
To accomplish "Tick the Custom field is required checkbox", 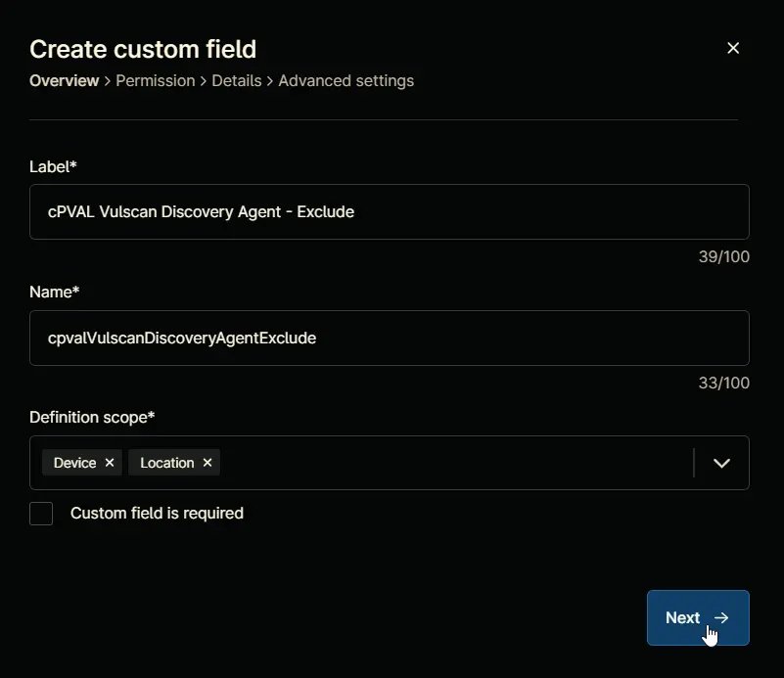I will click(x=41, y=514).
